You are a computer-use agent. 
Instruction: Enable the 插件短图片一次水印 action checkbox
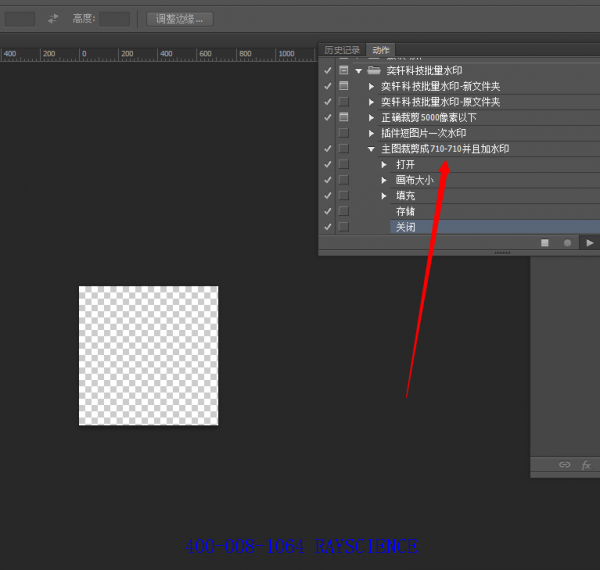(x=328, y=133)
